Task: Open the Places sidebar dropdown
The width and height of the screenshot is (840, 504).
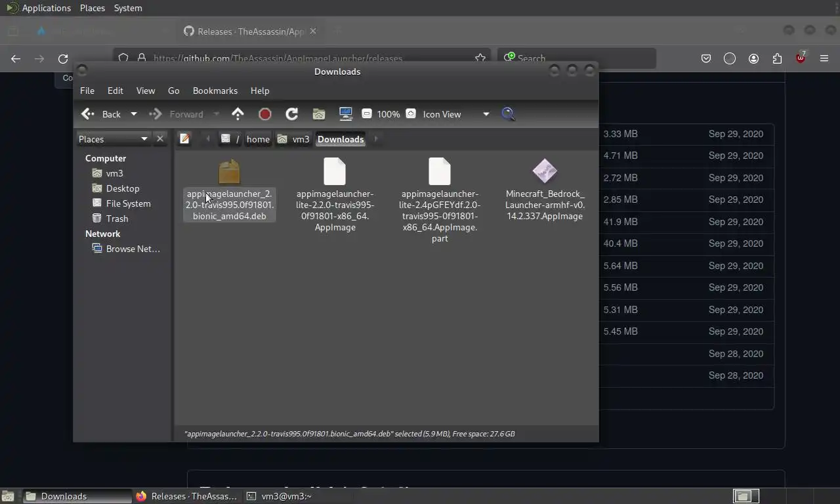Action: pos(114,138)
